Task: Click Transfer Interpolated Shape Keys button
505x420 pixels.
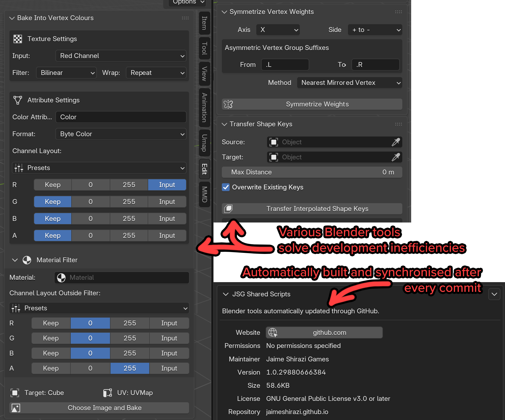Action: (312, 209)
